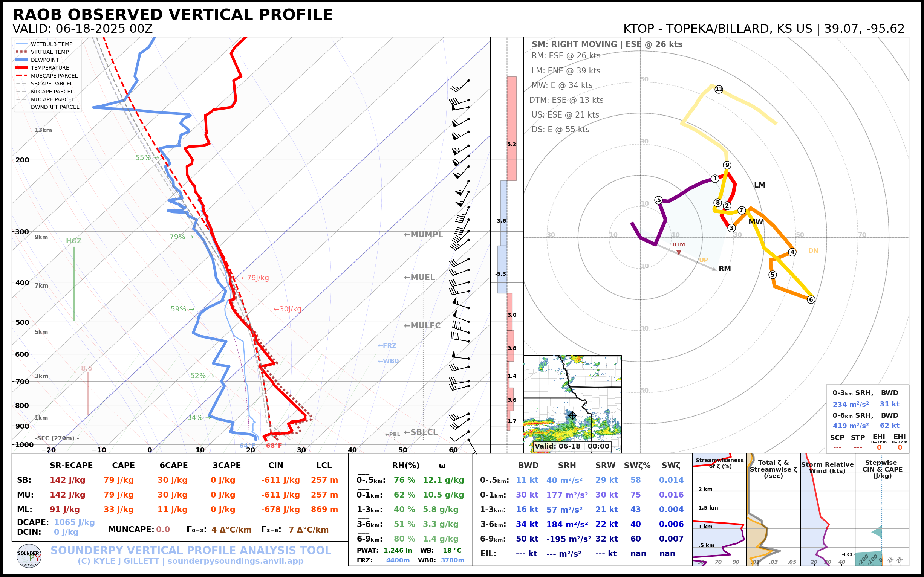Viewport: 924px width, 577px height.
Task: Click the Storm Relative Wind panel title
Action: pos(827,467)
